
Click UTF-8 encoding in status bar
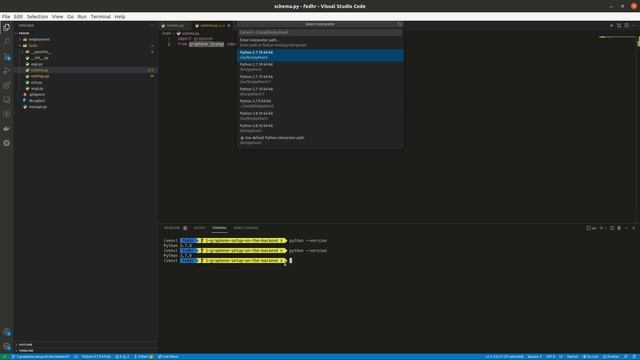550,357
